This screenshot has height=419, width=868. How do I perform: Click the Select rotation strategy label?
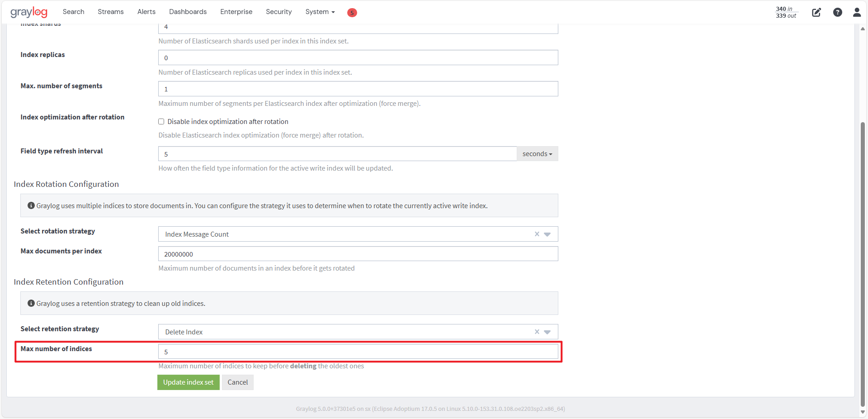point(58,231)
